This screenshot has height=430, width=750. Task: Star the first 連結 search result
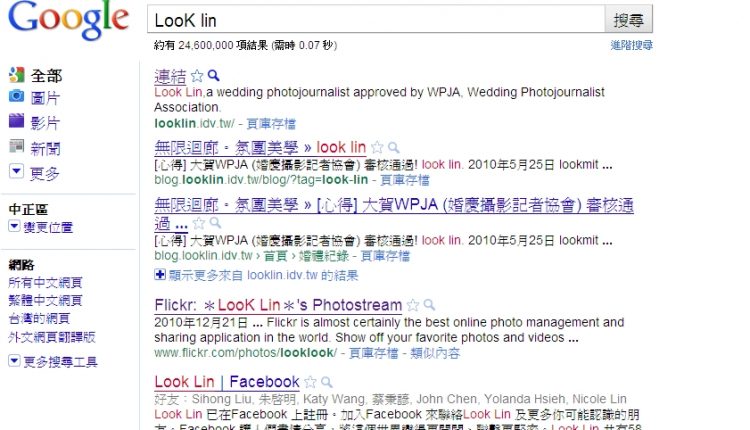coord(197,76)
